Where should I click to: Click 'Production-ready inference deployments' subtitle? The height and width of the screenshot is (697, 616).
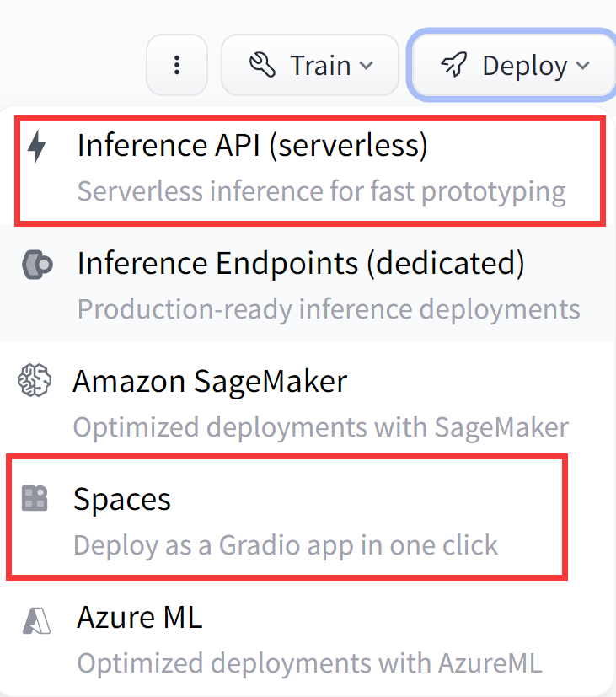point(329,308)
